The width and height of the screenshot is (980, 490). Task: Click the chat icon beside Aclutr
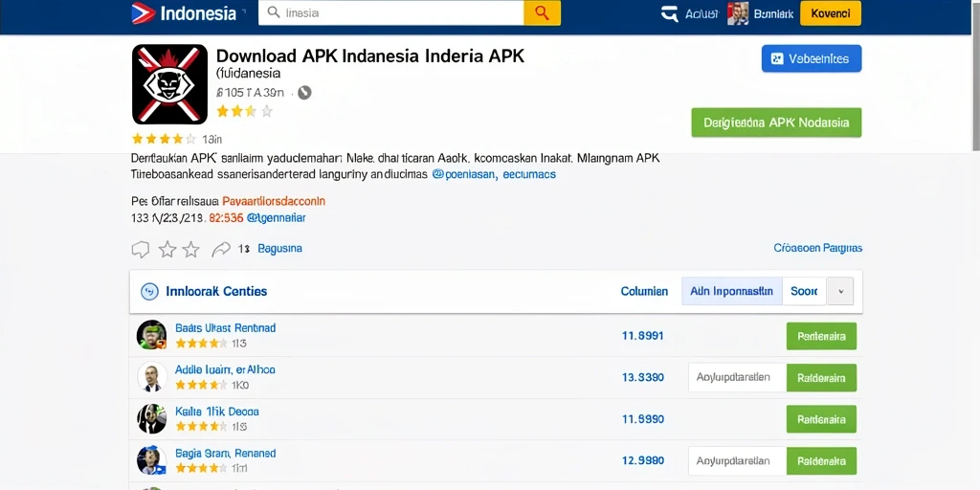[669, 13]
